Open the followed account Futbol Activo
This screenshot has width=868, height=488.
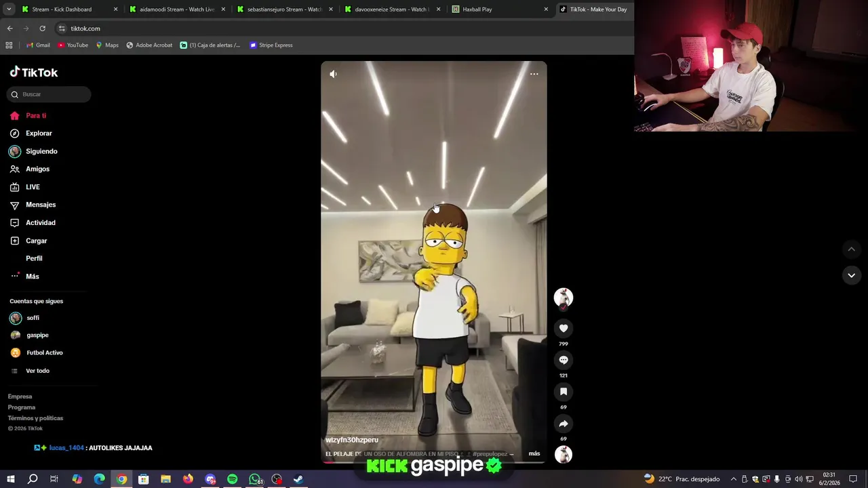(x=37, y=352)
